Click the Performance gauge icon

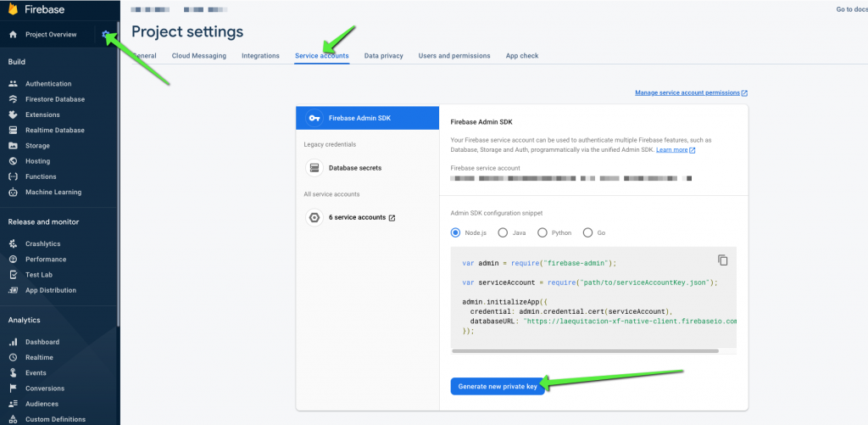point(14,260)
